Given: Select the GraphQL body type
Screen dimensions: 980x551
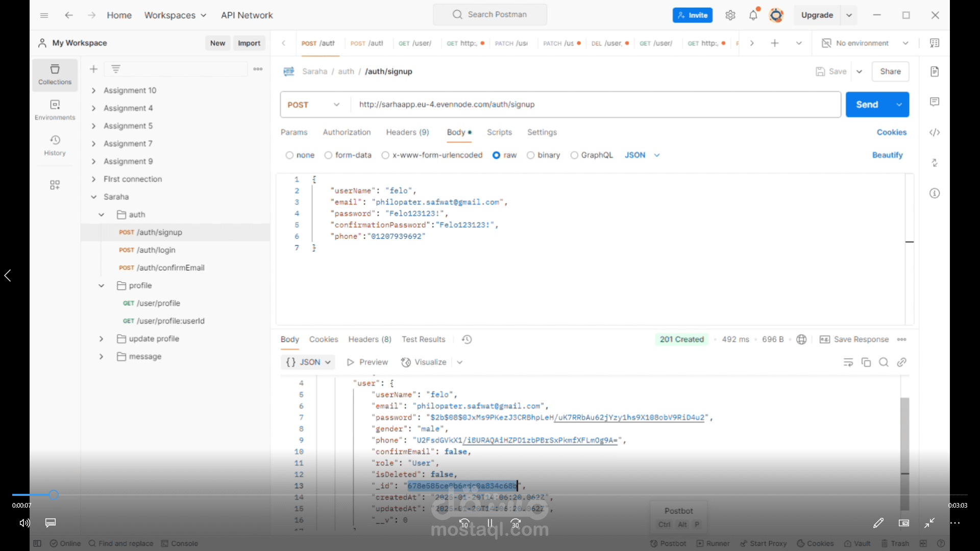Looking at the screenshot, I should [592, 155].
